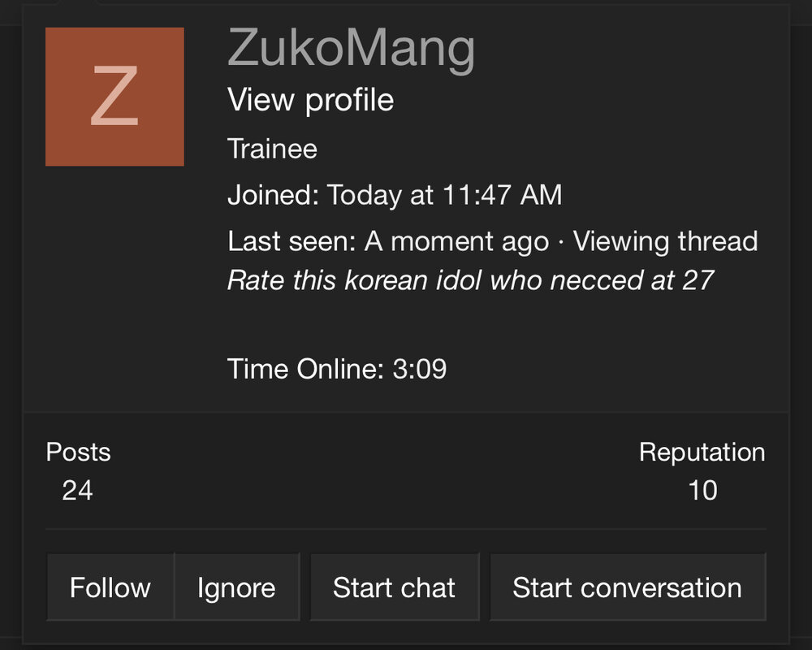Open the posts count 24
Screen dimensions: 812x650
pyautogui.click(x=77, y=490)
